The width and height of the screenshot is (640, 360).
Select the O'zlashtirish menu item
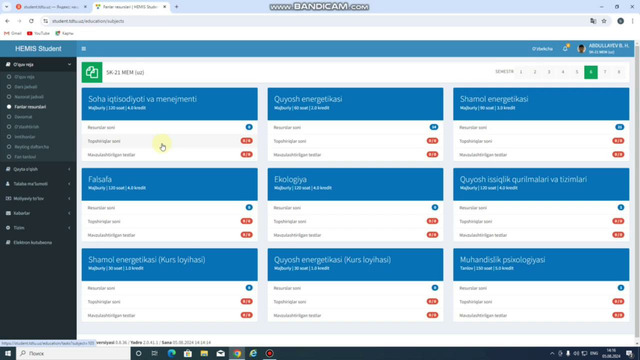pos(27,127)
